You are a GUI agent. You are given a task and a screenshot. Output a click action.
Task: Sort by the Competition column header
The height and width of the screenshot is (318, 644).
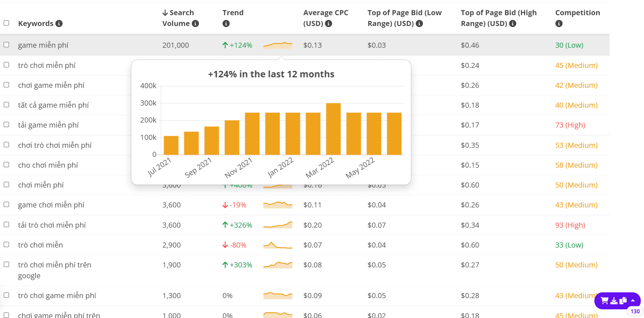pyautogui.click(x=577, y=13)
